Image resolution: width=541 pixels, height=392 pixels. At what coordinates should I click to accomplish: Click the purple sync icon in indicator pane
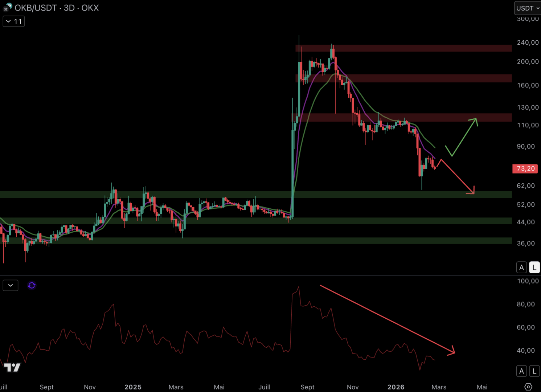[32, 286]
